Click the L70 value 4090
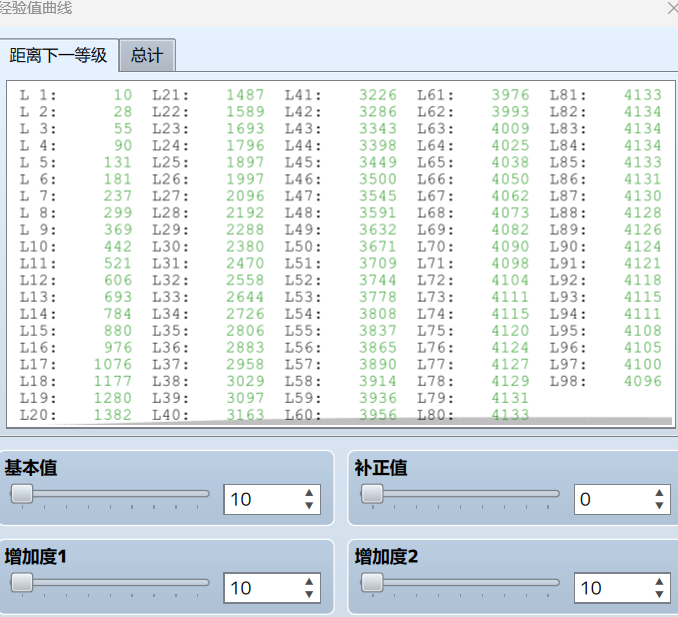Viewport: 678px width, 617px height. [510, 246]
